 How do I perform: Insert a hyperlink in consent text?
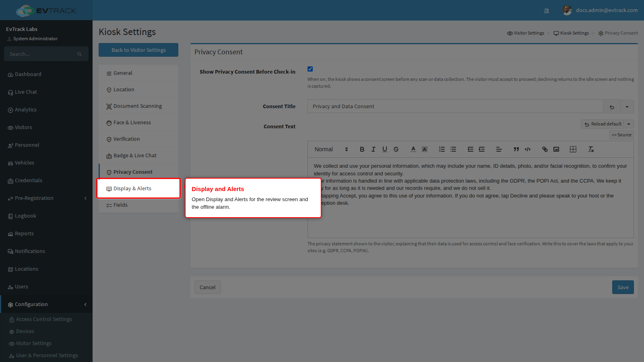tap(545, 149)
